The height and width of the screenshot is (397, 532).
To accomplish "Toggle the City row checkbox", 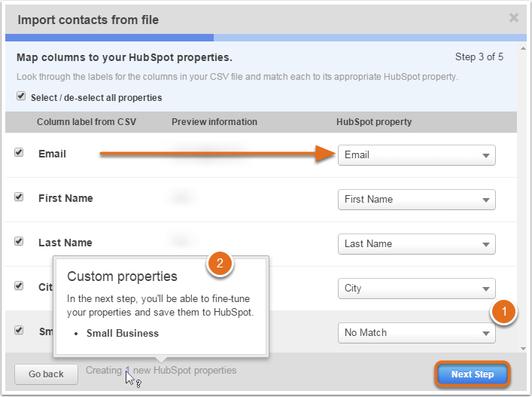I will [x=19, y=286].
